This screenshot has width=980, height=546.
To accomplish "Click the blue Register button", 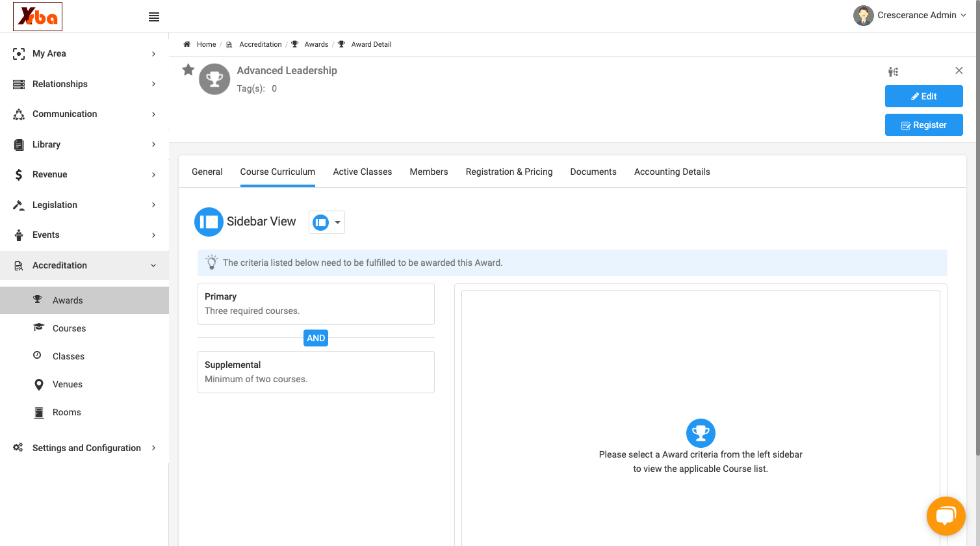I will [924, 125].
